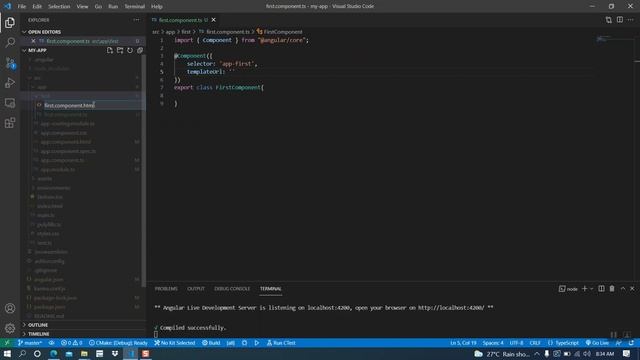640x360 pixels.
Task: Collapse all folders in MY-APP explorer
Action: pyautogui.click(x=140, y=50)
